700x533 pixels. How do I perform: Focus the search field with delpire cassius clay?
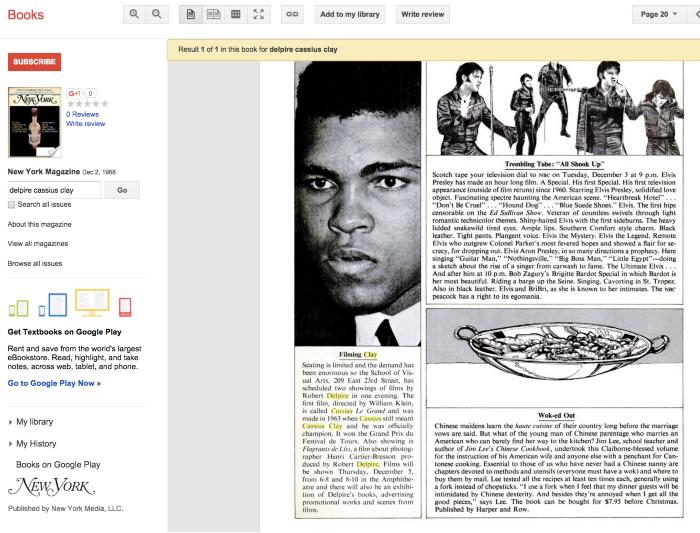point(54,190)
